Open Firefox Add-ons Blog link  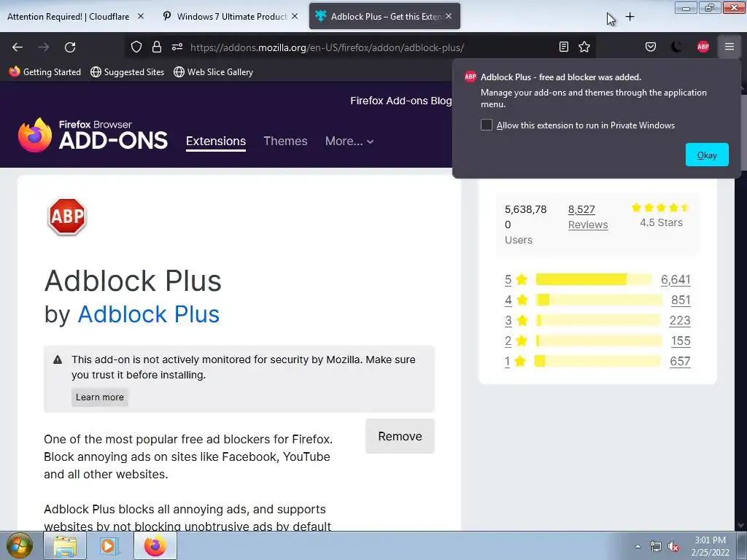(x=400, y=101)
